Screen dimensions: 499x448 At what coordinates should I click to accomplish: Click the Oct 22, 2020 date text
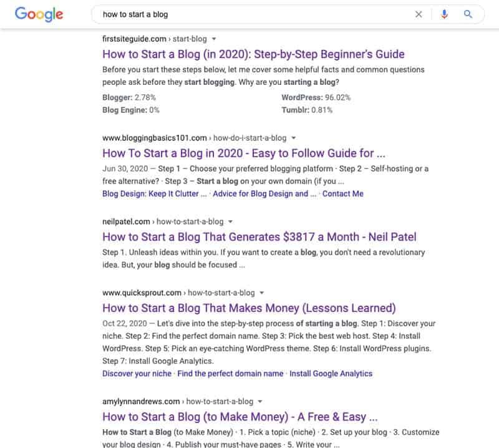pos(125,323)
